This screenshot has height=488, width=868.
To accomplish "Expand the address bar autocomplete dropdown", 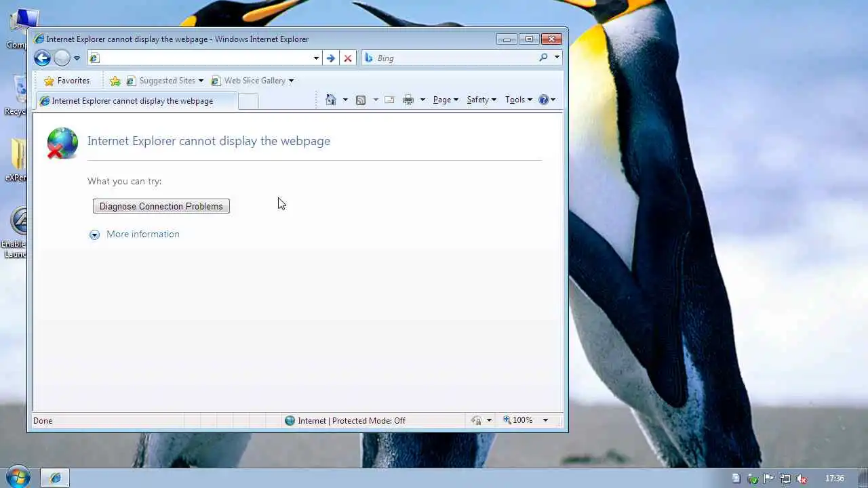I will 316,58.
